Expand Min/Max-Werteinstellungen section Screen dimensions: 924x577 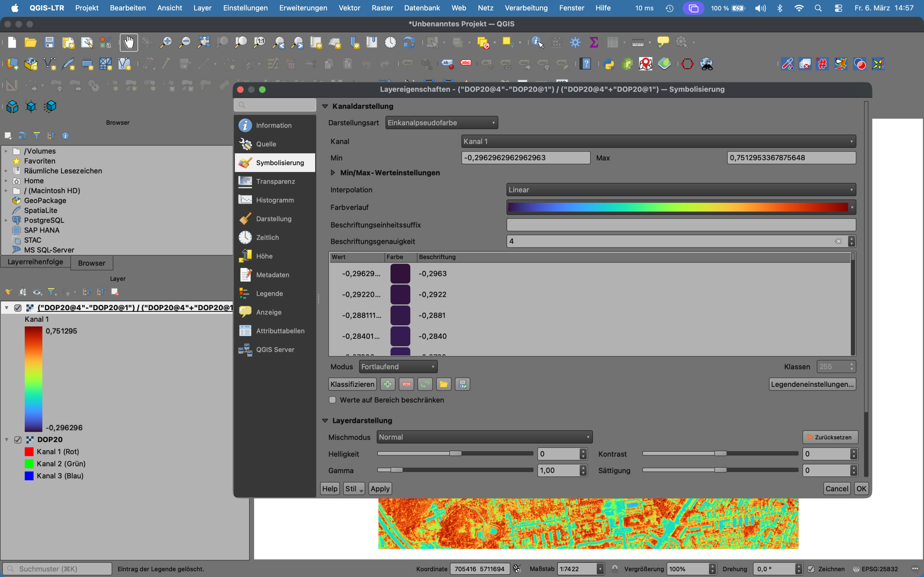click(333, 173)
